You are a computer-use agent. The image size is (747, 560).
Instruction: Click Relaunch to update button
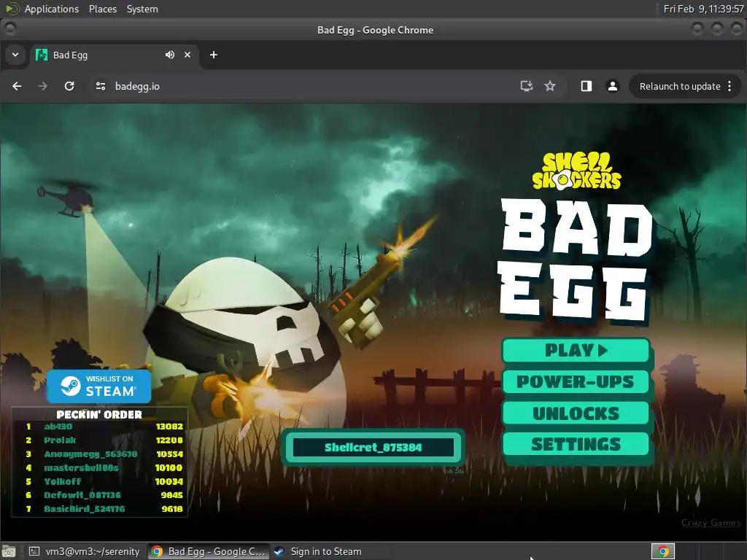[679, 86]
